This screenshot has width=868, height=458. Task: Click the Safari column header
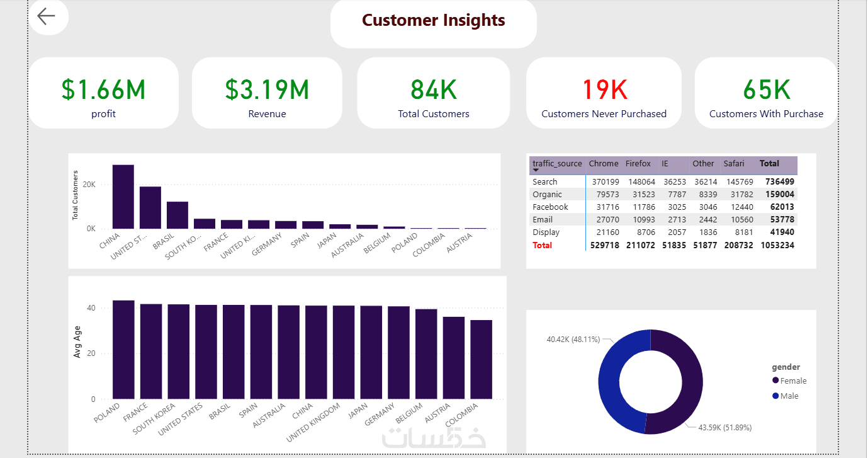(733, 163)
